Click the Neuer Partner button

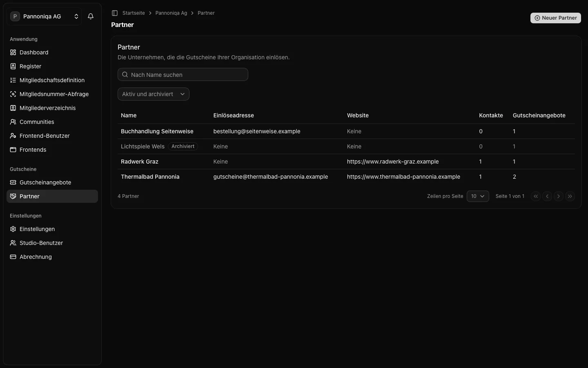click(556, 18)
